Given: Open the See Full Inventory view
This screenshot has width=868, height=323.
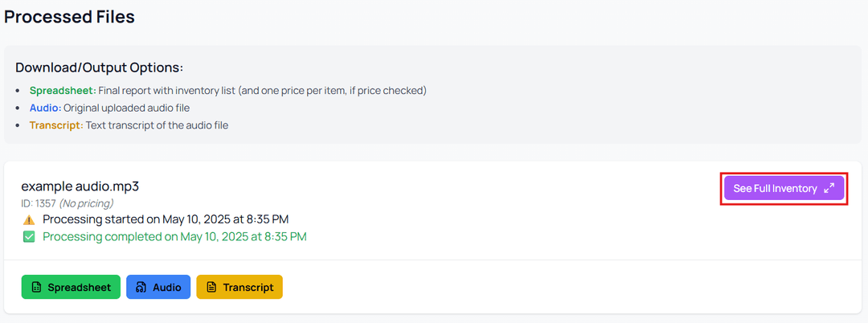Looking at the screenshot, I should tap(784, 188).
